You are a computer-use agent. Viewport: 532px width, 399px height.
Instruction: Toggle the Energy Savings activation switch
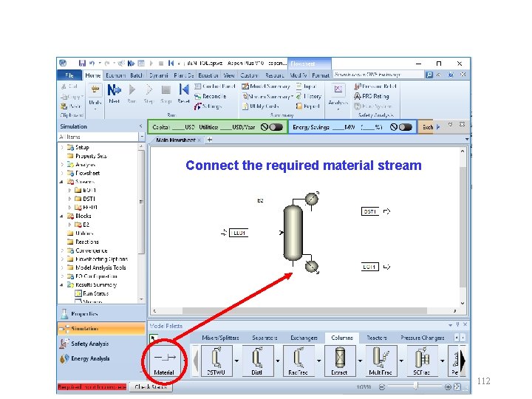(x=406, y=127)
